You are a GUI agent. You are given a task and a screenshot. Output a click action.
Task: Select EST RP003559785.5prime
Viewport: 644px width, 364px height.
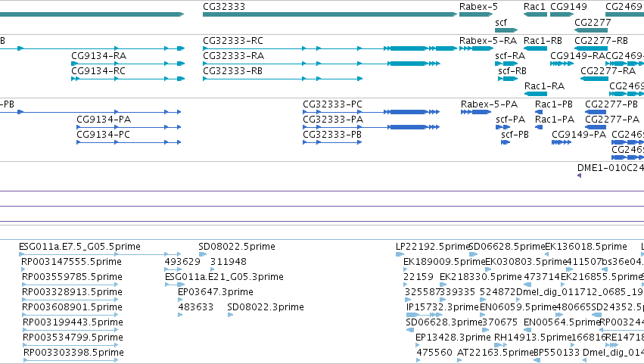[72, 277]
